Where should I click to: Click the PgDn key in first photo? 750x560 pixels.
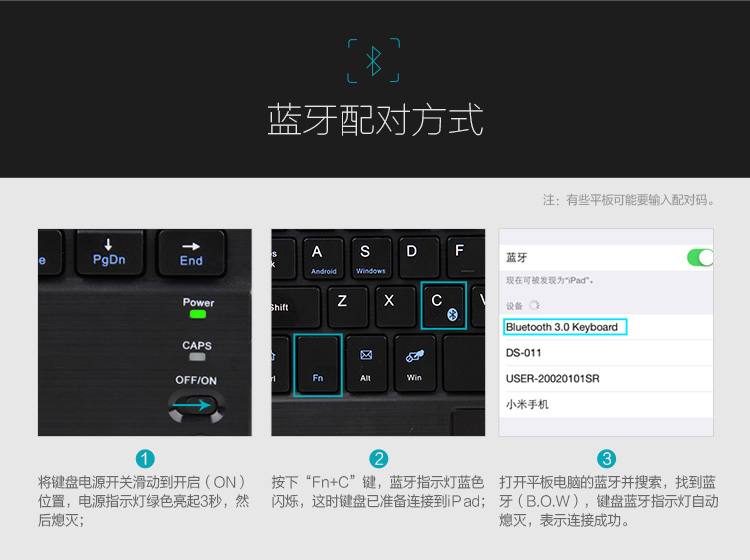(110, 253)
